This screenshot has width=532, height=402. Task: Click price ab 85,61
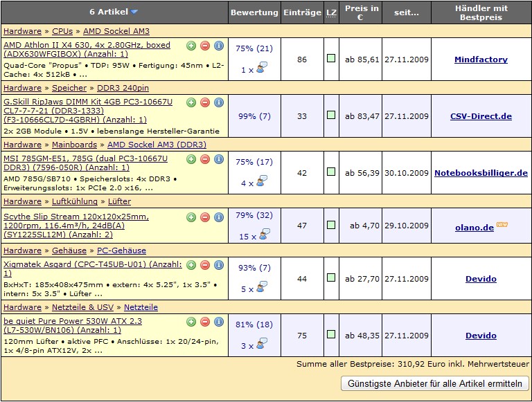pos(362,60)
